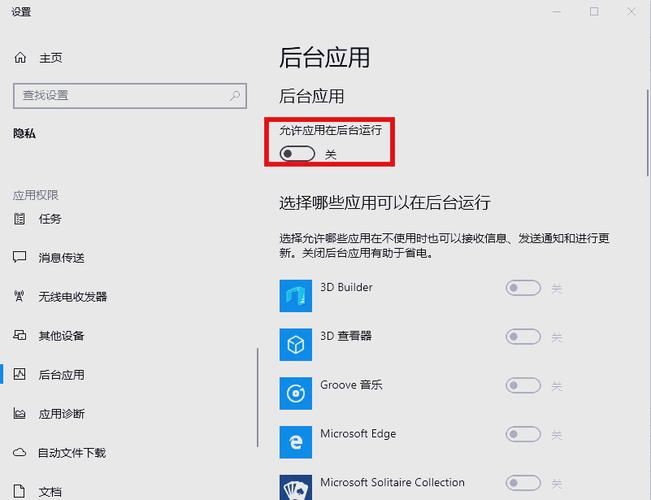Click the 3D Builder app icon
Screen dimensions: 651x500
click(296, 296)
